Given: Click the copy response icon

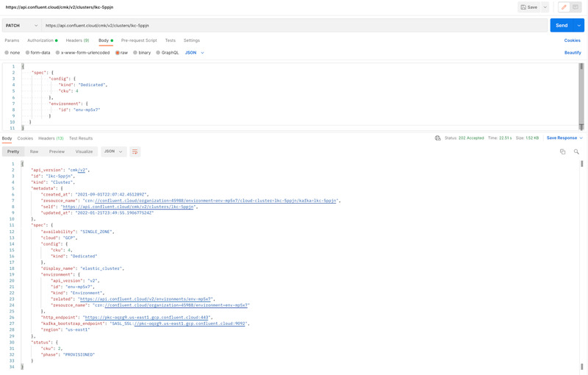Looking at the screenshot, I should tap(562, 151).
